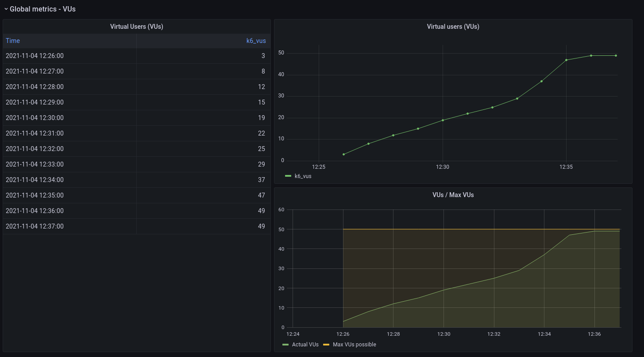Sort table by the k6_vus column header
644x357 pixels.
[256, 41]
